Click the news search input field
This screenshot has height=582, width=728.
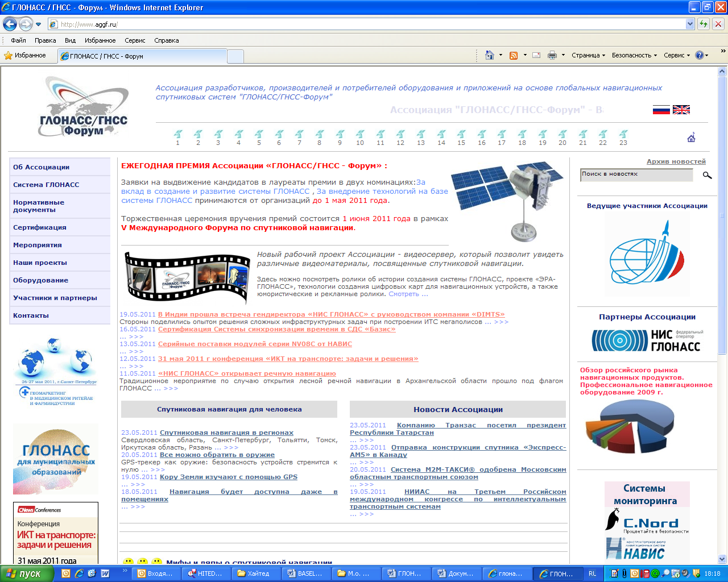636,175
